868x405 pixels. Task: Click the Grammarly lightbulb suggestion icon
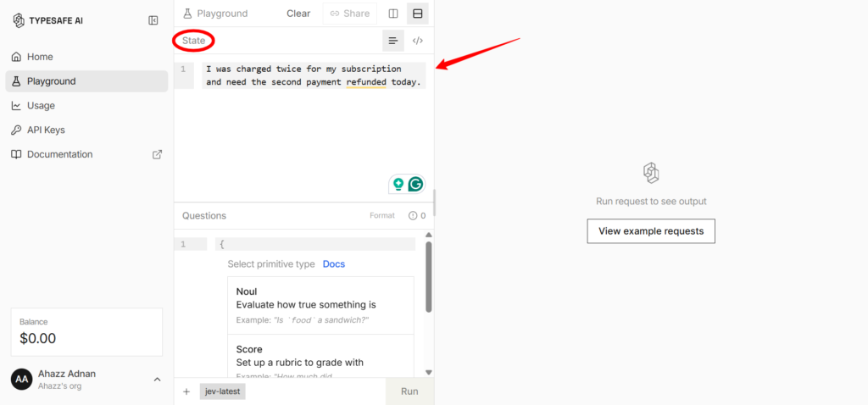click(398, 184)
